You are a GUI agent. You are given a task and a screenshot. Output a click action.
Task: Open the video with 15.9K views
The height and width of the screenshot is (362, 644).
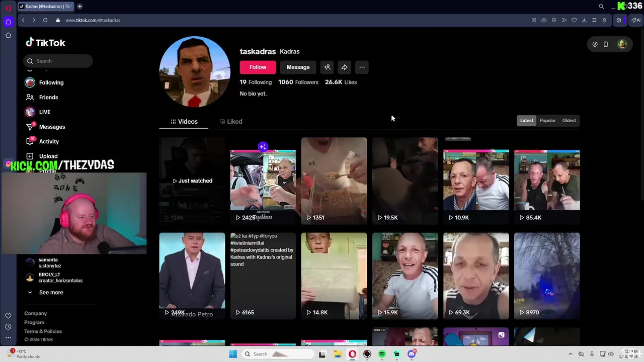405,276
